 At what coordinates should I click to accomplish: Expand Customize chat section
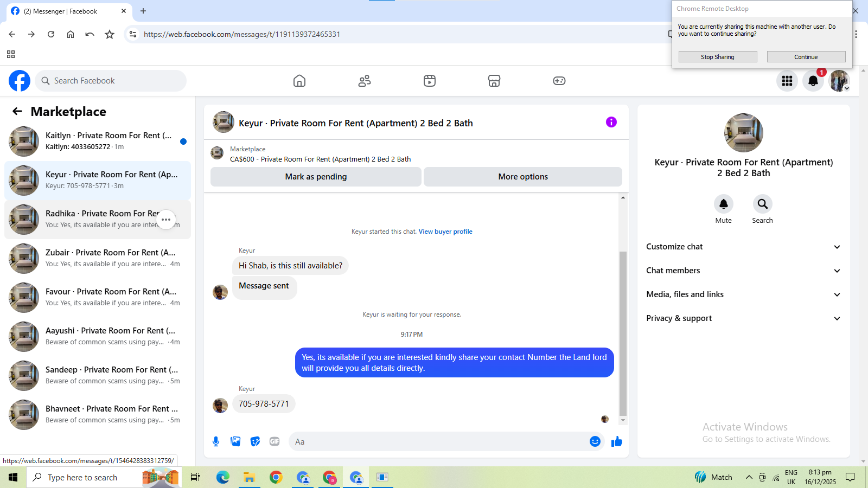[743, 247]
